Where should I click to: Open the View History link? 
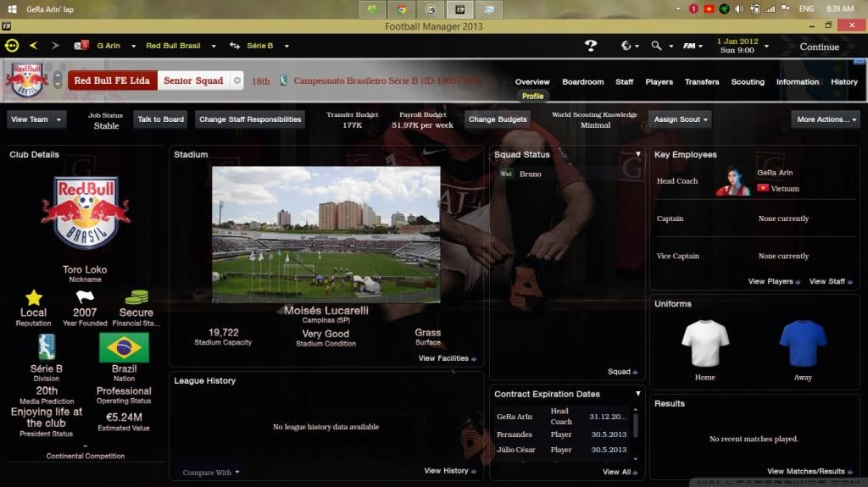click(x=449, y=471)
